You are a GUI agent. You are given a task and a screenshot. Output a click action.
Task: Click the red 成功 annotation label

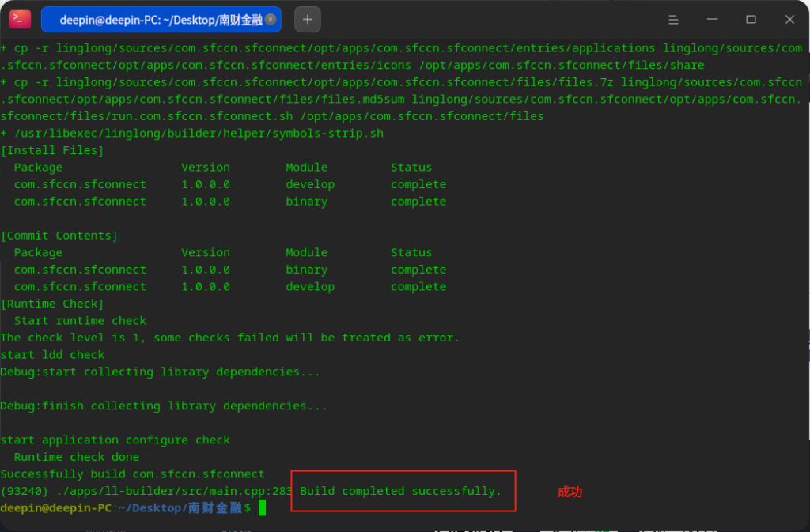(570, 492)
